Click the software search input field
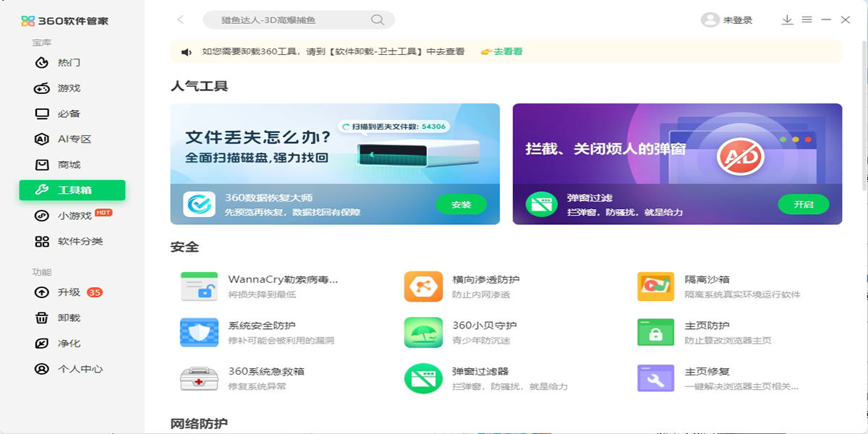The height and width of the screenshot is (434, 868). tap(289, 20)
